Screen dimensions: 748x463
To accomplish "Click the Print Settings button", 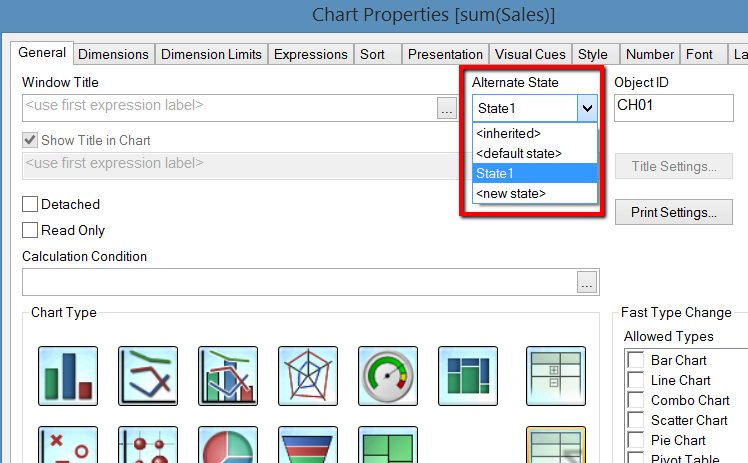I will coord(675,212).
